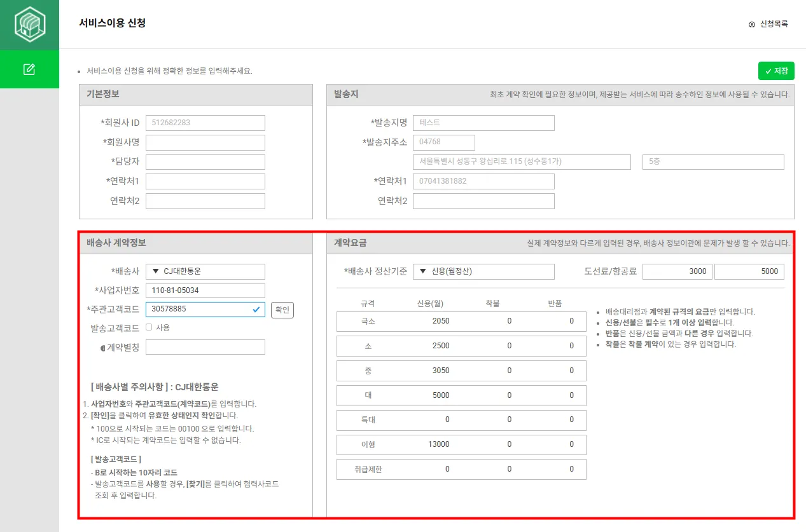Click the 도선료 field with 3000
The height and width of the screenshot is (532, 806).
click(677, 271)
